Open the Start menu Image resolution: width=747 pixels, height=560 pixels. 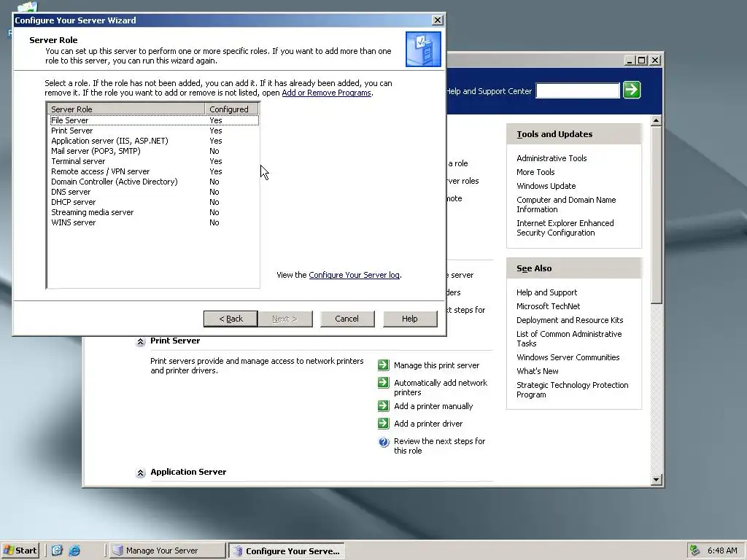tap(20, 551)
